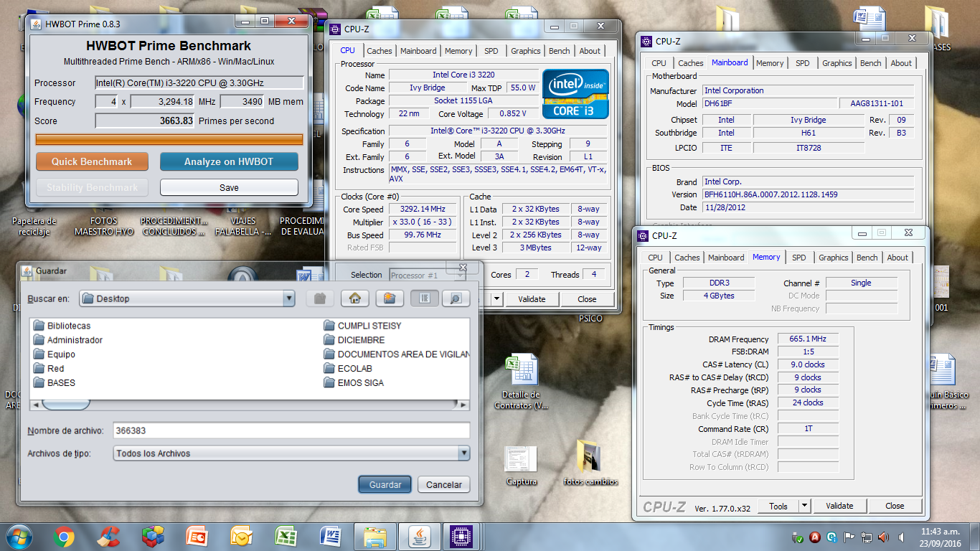Click Validate in CPU window of CPU-Z
980x551 pixels.
pos(532,299)
